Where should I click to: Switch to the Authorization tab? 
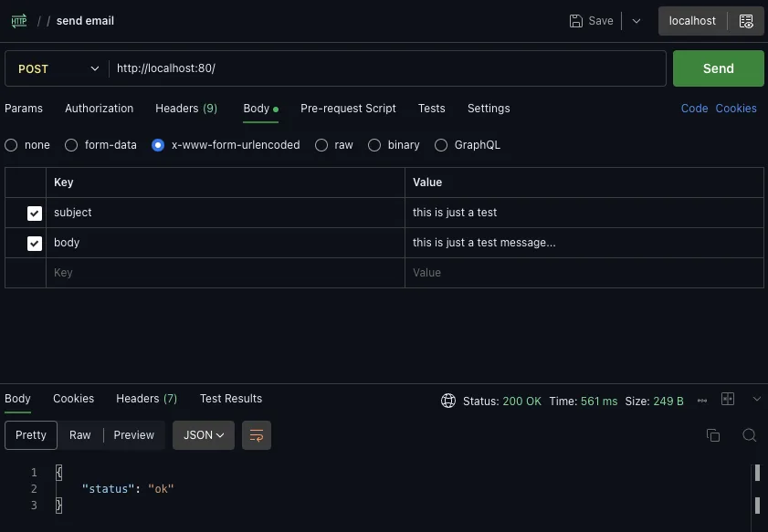pyautogui.click(x=99, y=109)
